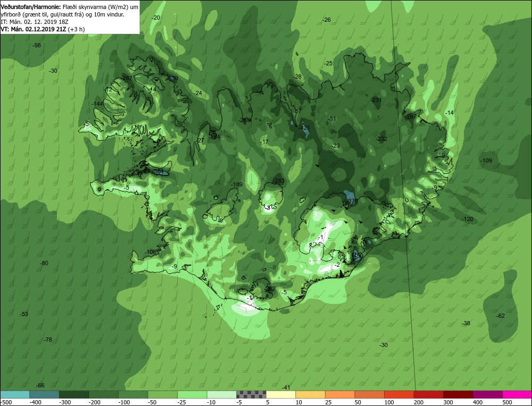Pick the darkest green legend swatch above -300

click(x=74, y=394)
